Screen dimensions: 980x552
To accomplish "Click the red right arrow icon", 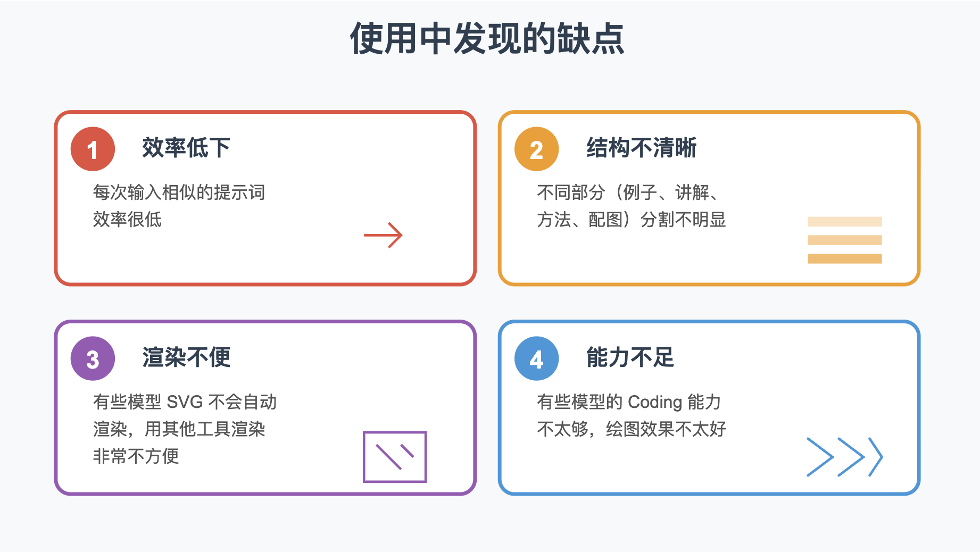I will [383, 235].
